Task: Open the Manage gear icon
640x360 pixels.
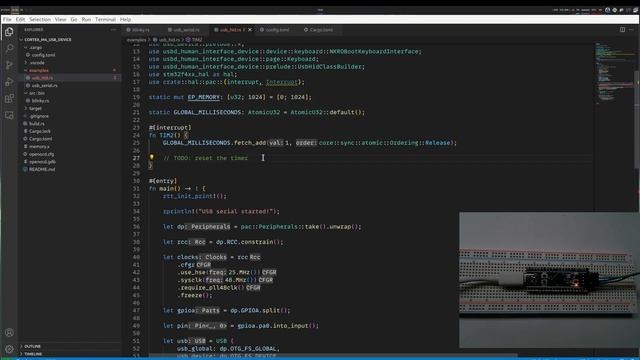Action: coord(9,349)
